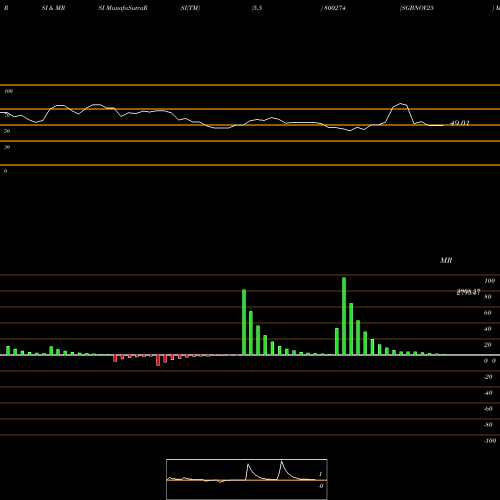
Task: Click the tallest green MR histogram bar
Action: click(344, 316)
